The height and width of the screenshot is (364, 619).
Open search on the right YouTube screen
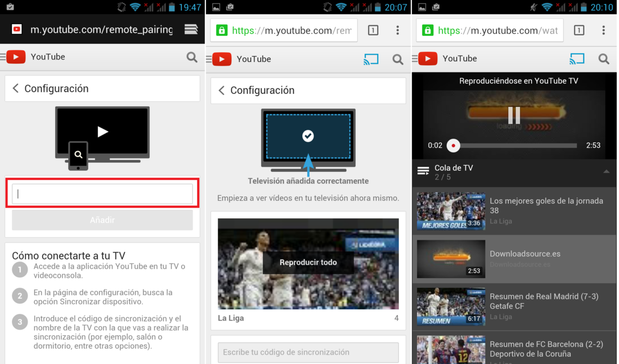point(604,59)
